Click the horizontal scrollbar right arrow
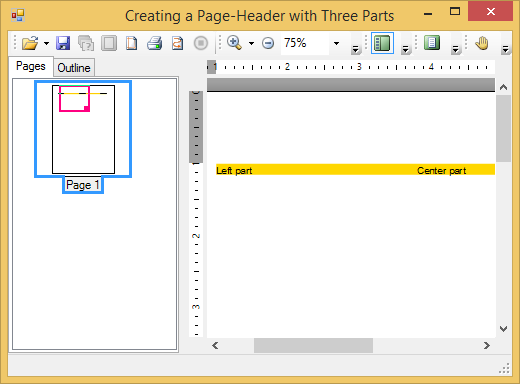The image size is (520, 384). pyautogui.click(x=487, y=345)
